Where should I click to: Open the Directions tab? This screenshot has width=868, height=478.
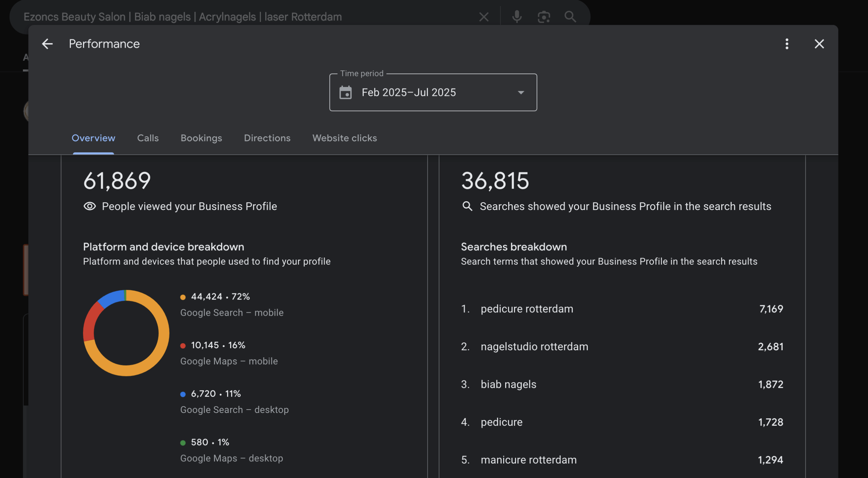tap(267, 138)
